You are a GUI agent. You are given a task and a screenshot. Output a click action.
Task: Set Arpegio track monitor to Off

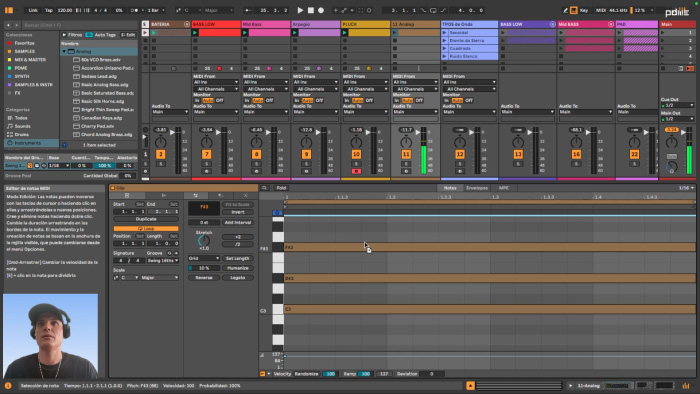tap(319, 100)
